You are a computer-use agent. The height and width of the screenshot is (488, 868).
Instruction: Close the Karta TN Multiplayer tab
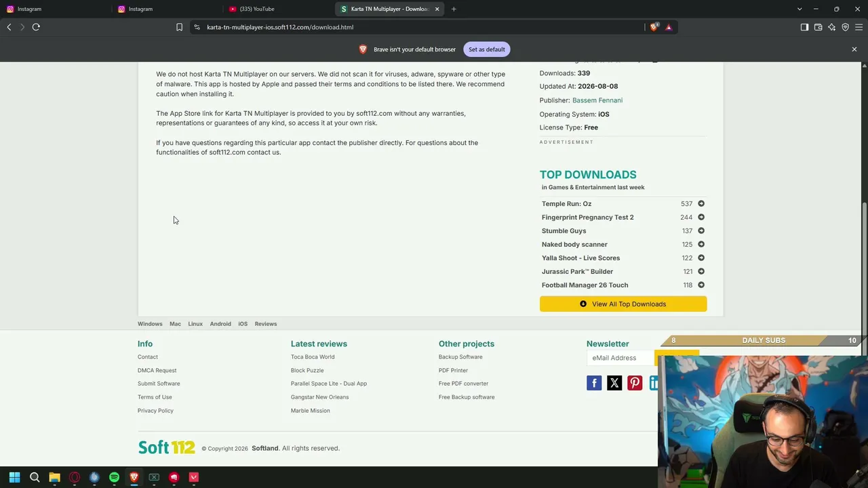(x=437, y=9)
